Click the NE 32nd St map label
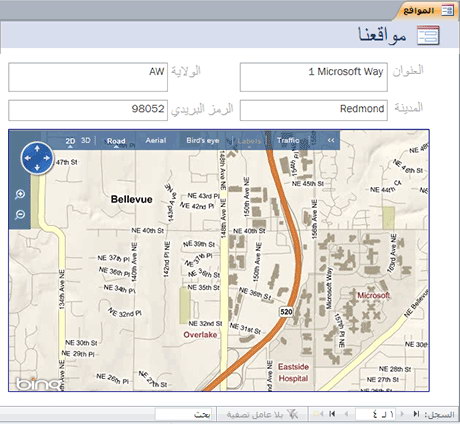Screen dimensions: 460x424 coord(205,323)
